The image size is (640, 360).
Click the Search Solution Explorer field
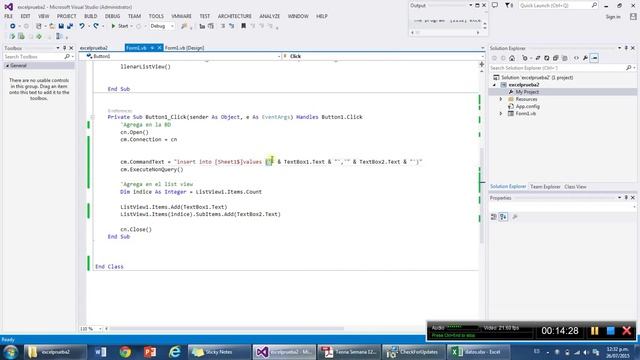(557, 68)
